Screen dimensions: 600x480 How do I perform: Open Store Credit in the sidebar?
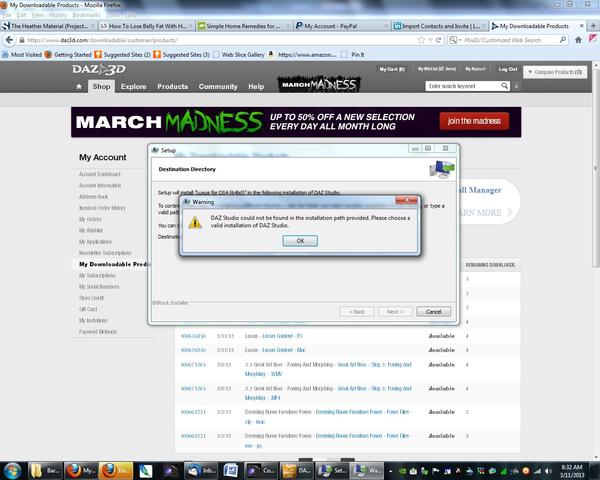pyautogui.click(x=91, y=298)
